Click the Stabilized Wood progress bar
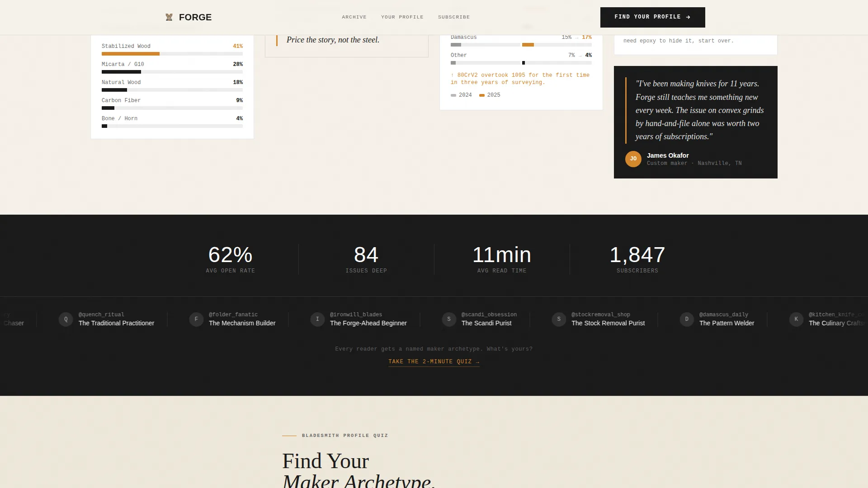The height and width of the screenshot is (488, 868). [x=172, y=54]
